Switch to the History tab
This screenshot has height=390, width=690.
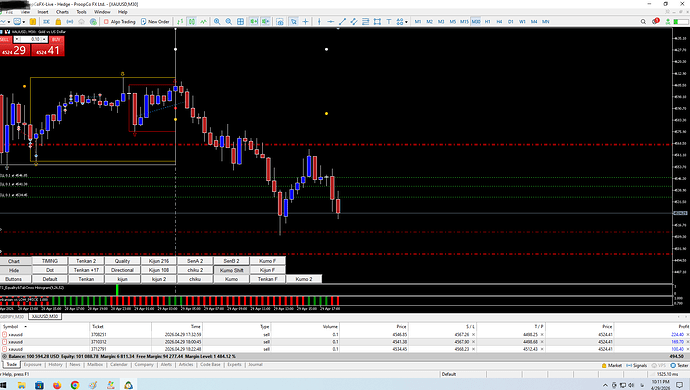[55, 364]
